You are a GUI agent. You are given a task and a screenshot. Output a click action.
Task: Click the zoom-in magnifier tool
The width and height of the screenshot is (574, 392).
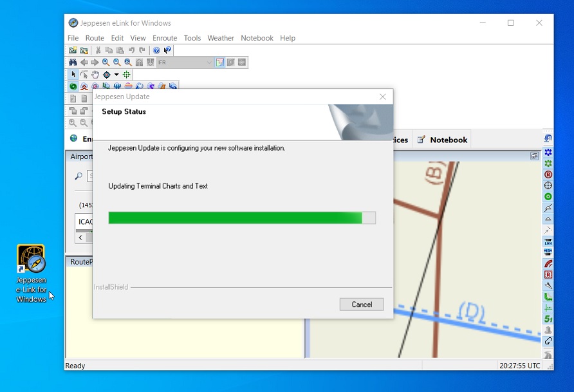coord(106,62)
